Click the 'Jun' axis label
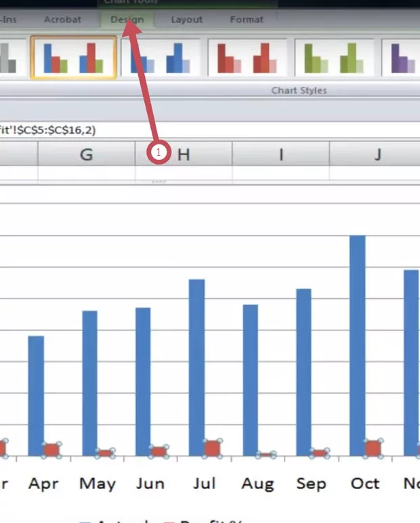420x523 pixels. click(150, 483)
